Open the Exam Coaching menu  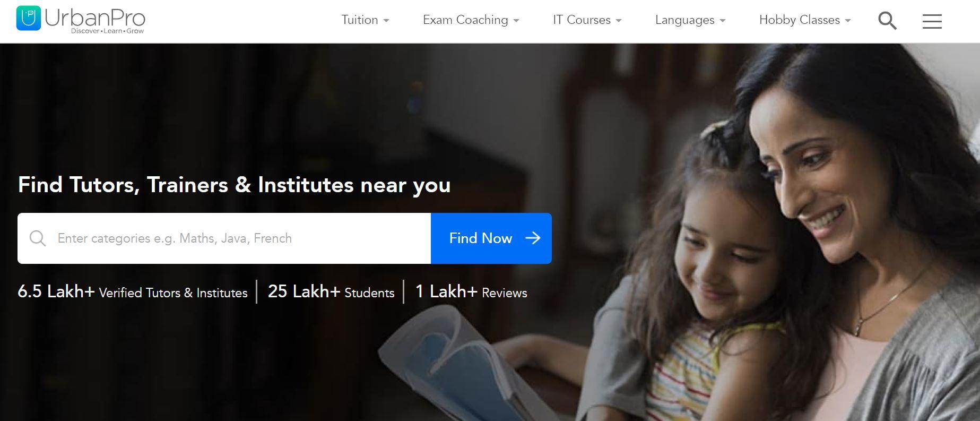point(471,20)
